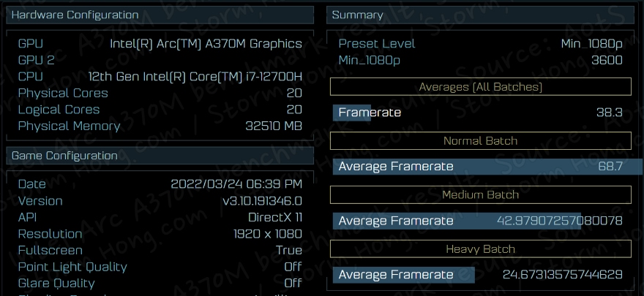The height and width of the screenshot is (296, 644).
Task: Select the 2022/03/24 06:39 PM date value
Action: (x=236, y=184)
